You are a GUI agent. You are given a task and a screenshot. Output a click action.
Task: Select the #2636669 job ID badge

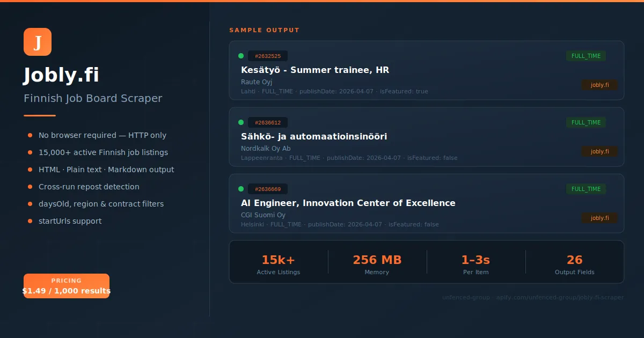268,189
